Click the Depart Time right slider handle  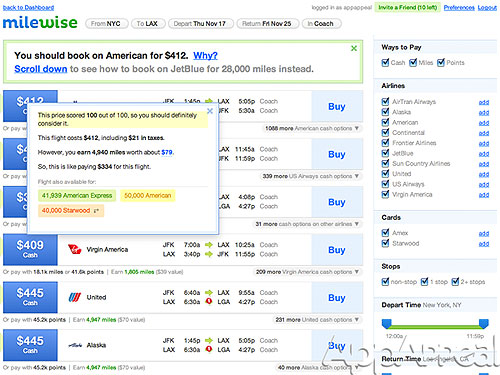pyautogui.click(x=484, y=323)
